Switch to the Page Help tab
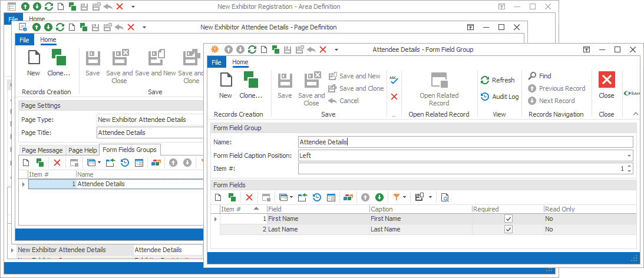Image resolution: width=644 pixels, height=278 pixels. (x=82, y=150)
